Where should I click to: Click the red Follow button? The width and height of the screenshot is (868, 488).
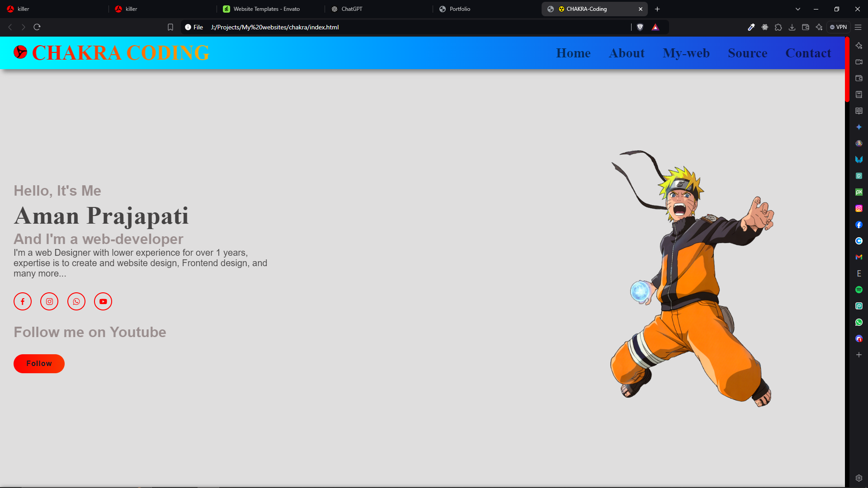pyautogui.click(x=39, y=364)
